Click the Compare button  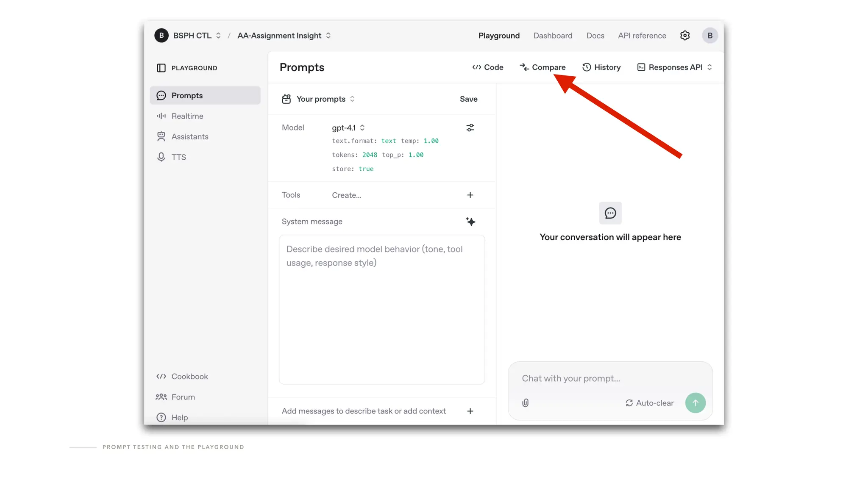543,67
